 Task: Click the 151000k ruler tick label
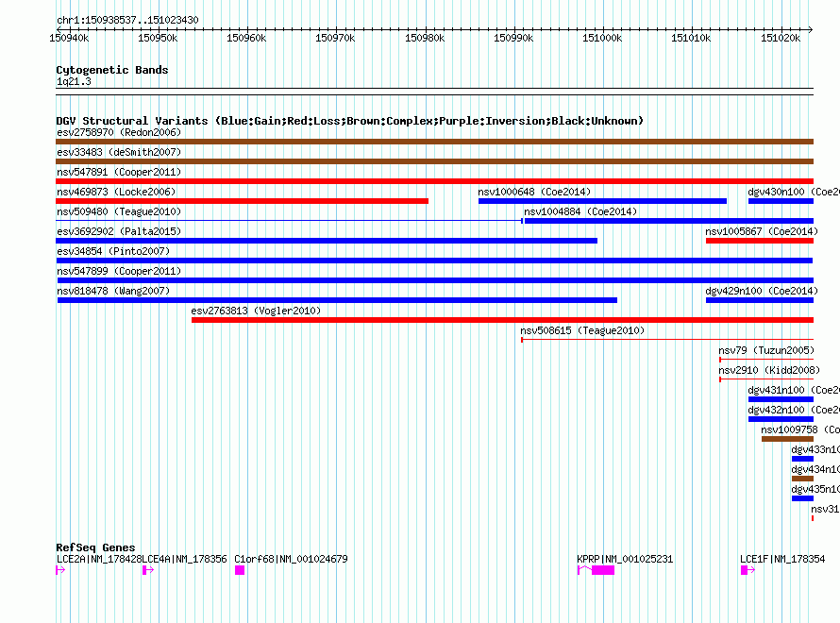click(602, 38)
